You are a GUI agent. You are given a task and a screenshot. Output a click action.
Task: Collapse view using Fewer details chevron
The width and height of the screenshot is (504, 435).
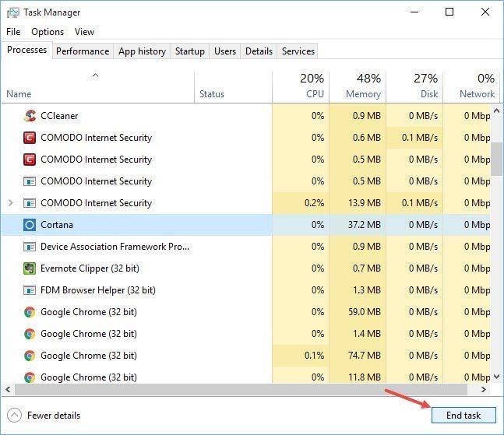click(14, 415)
